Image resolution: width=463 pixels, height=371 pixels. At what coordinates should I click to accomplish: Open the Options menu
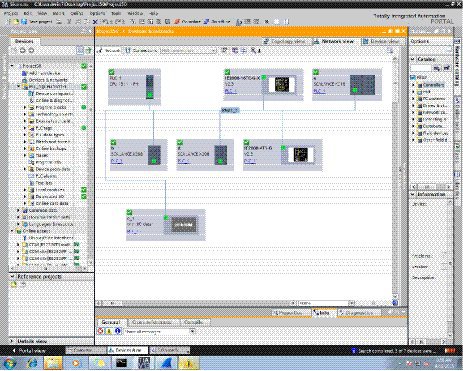[97, 13]
